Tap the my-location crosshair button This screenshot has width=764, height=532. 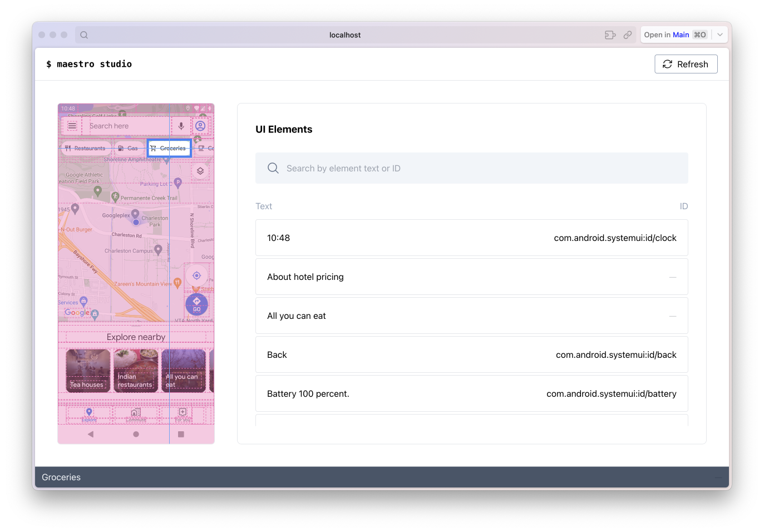[x=196, y=275]
